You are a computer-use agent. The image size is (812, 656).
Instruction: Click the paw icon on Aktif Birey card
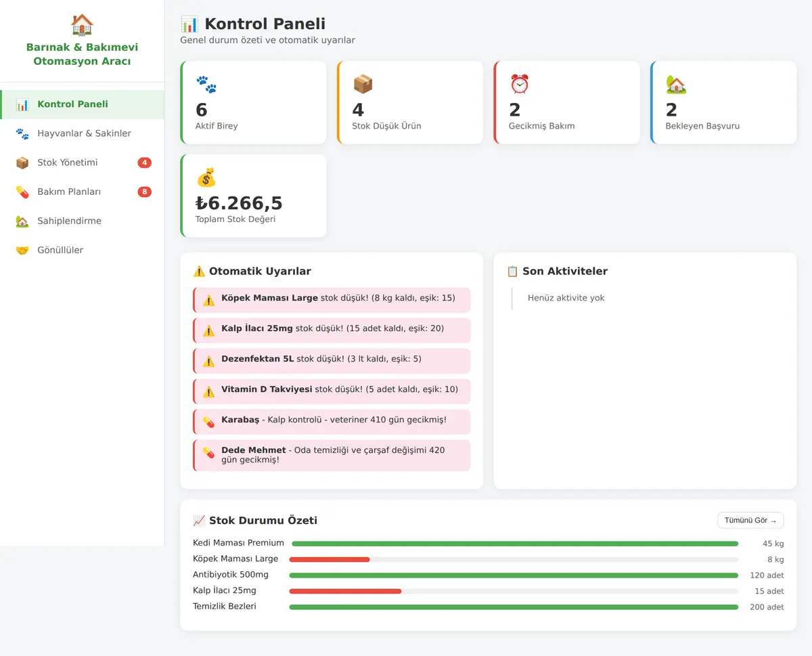click(206, 85)
